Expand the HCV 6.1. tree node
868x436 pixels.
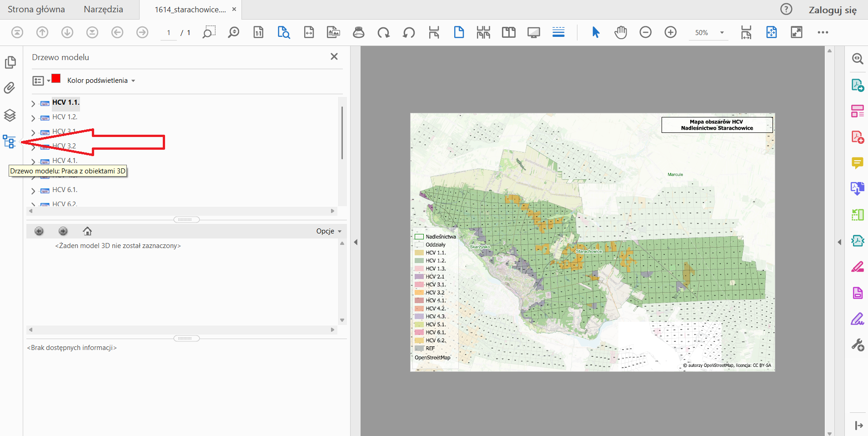coord(33,191)
